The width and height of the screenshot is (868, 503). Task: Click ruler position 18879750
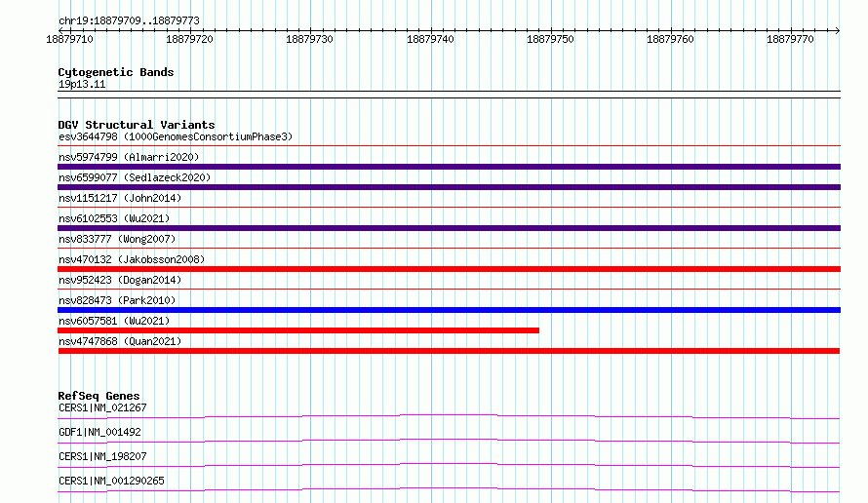click(x=550, y=39)
